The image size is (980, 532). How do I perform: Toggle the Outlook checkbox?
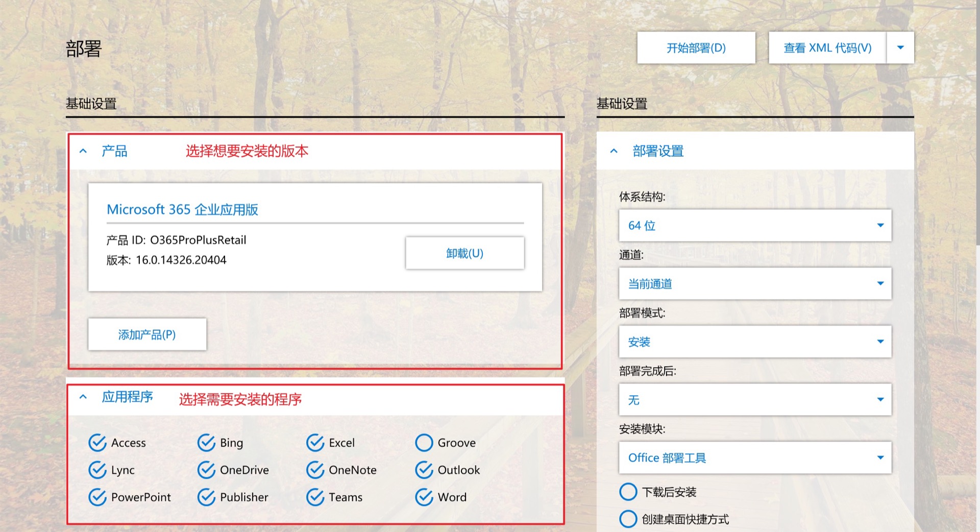click(x=424, y=470)
